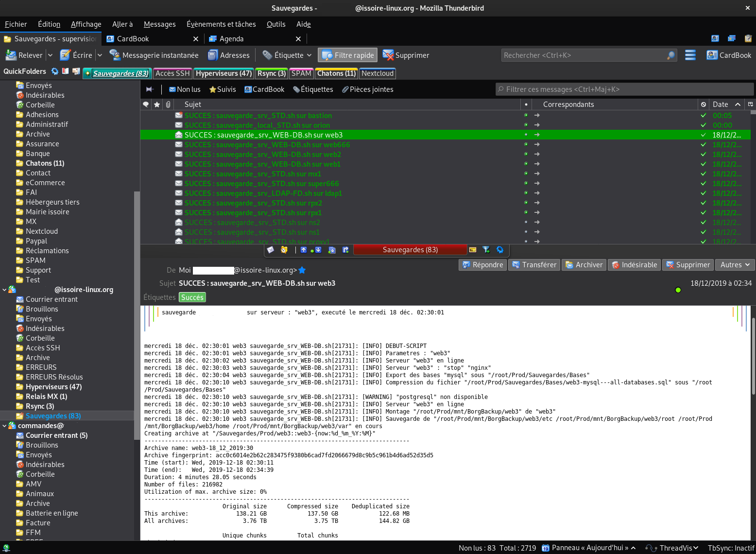This screenshot has height=554, width=756.
Task: Click the Filtrer ces messages field
Action: point(625,89)
